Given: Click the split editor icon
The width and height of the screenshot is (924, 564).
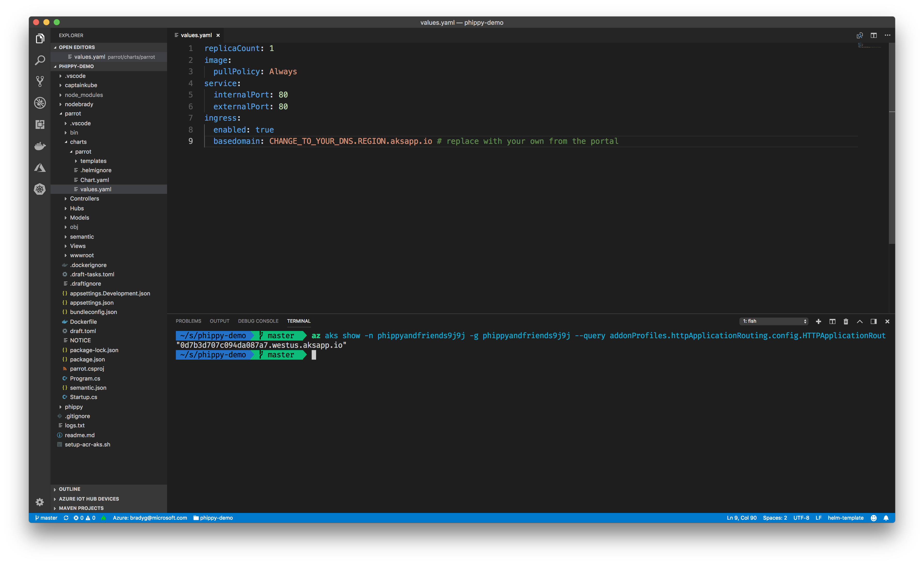Looking at the screenshot, I should [873, 35].
